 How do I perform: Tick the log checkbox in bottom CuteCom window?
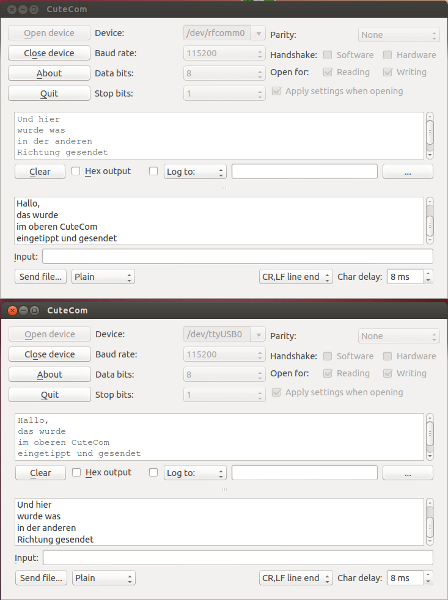click(x=153, y=473)
